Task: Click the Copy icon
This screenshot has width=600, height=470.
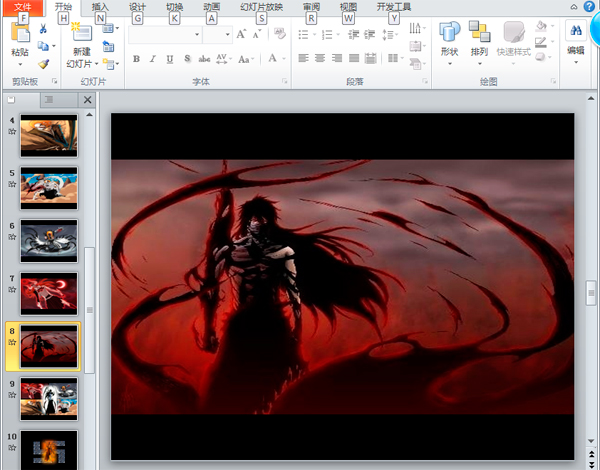Action: [43, 46]
